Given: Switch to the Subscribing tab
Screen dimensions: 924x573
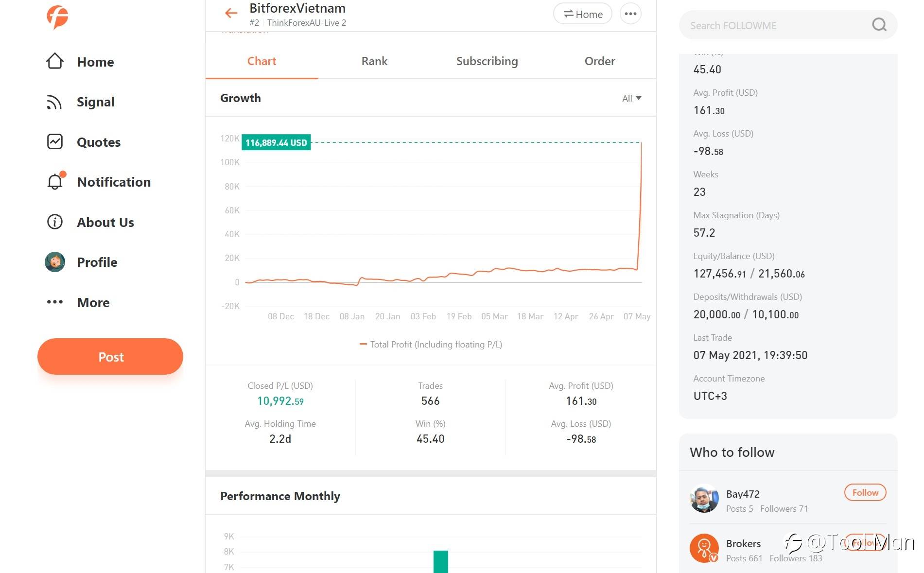Looking at the screenshot, I should (487, 61).
